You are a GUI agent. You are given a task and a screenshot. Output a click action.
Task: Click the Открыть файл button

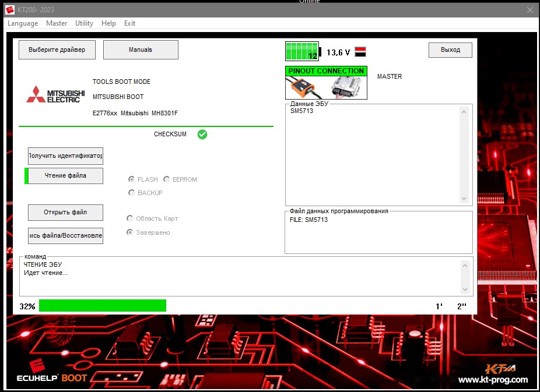pos(65,213)
